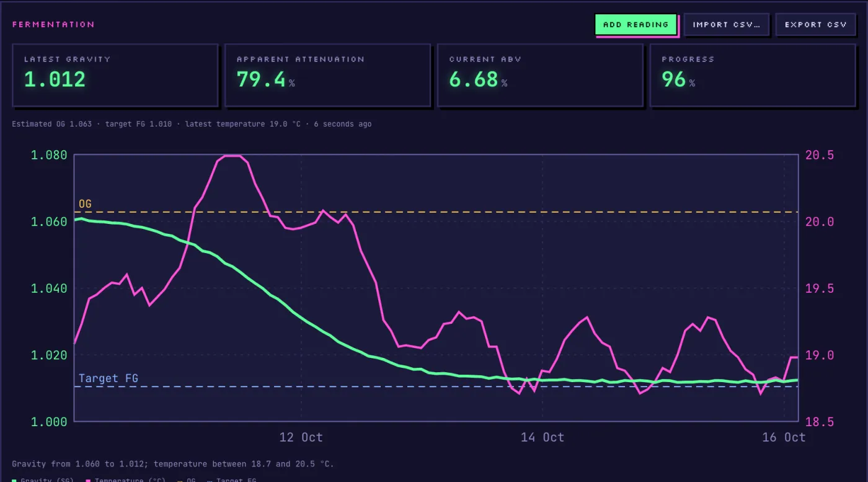Click the 1.020 gravity axis tick
868x482 pixels.
coord(49,355)
